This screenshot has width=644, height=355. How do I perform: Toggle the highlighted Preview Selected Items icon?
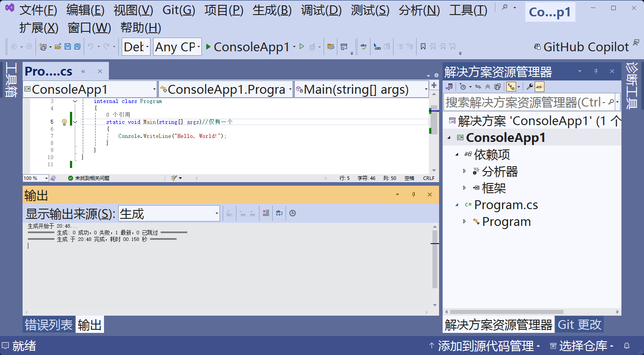(540, 87)
